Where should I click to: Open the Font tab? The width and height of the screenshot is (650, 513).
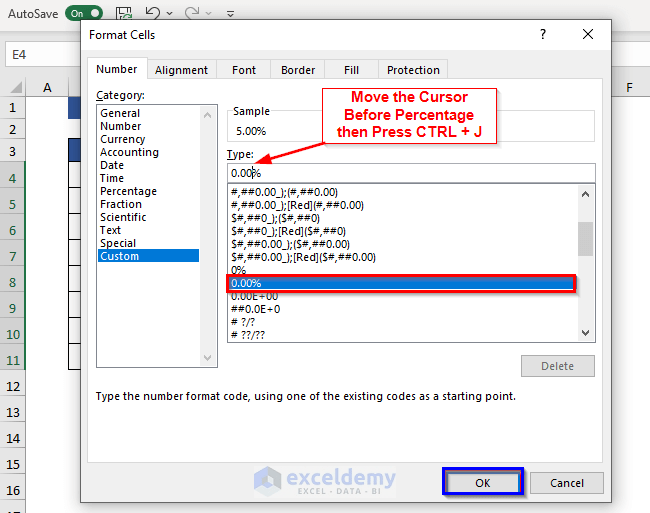244,70
